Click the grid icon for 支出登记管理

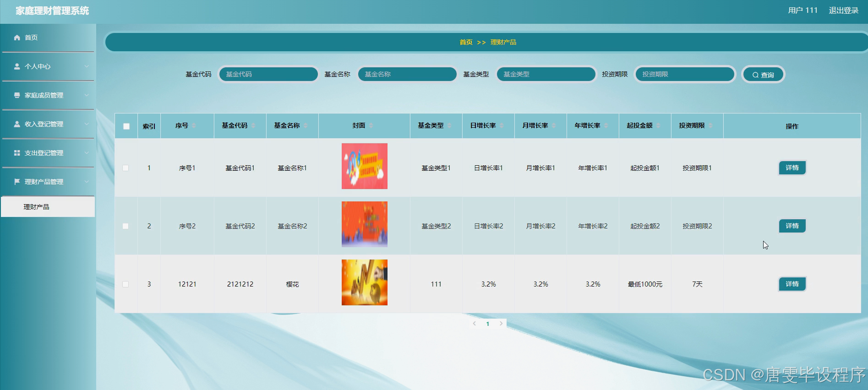pyautogui.click(x=17, y=153)
